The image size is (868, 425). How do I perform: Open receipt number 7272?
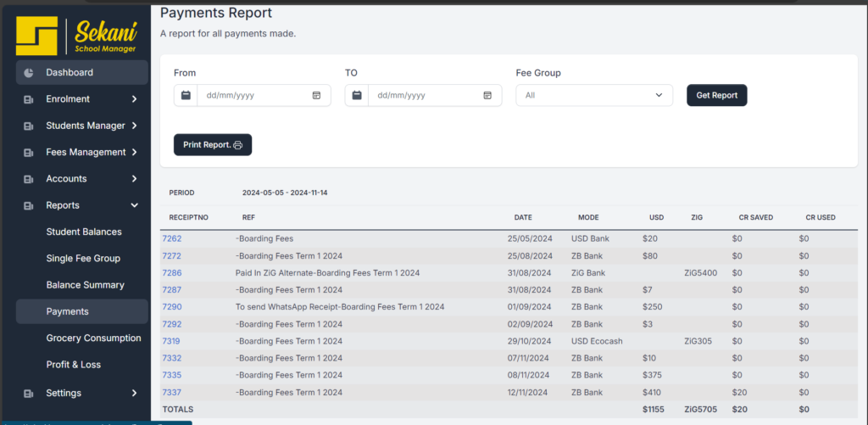point(171,256)
